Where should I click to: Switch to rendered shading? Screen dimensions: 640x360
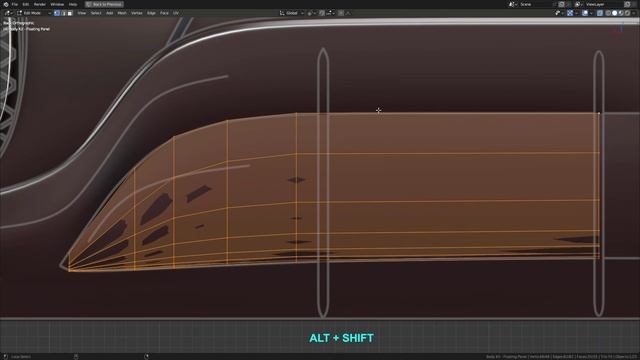pyautogui.click(x=628, y=13)
